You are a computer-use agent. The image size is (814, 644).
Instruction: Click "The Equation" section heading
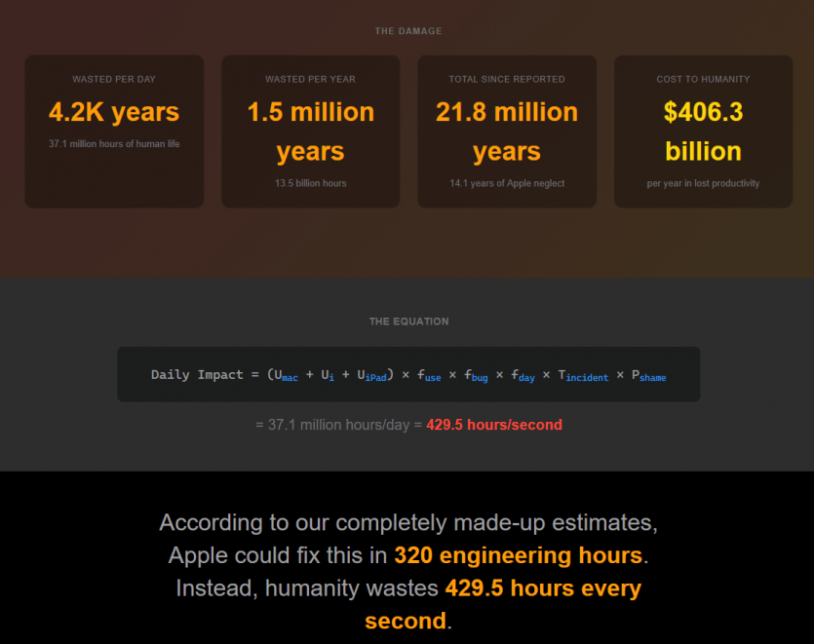(408, 322)
